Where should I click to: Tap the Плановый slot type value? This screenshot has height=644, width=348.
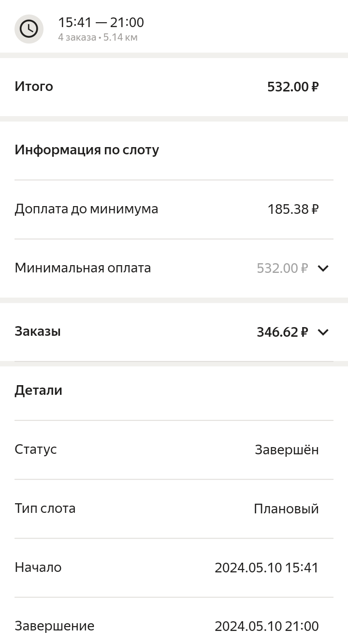(x=286, y=509)
